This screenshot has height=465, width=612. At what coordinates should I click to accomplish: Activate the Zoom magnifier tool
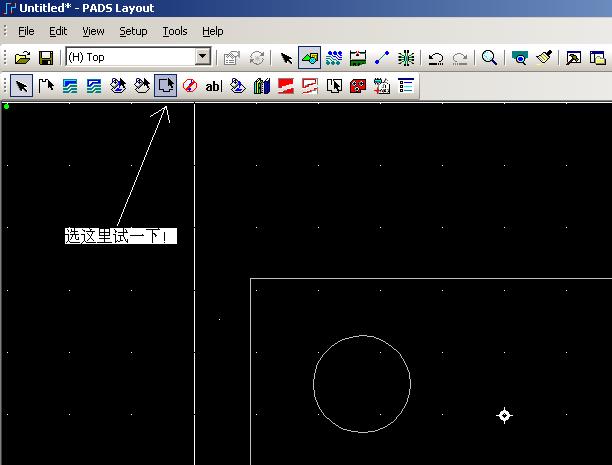click(x=489, y=58)
